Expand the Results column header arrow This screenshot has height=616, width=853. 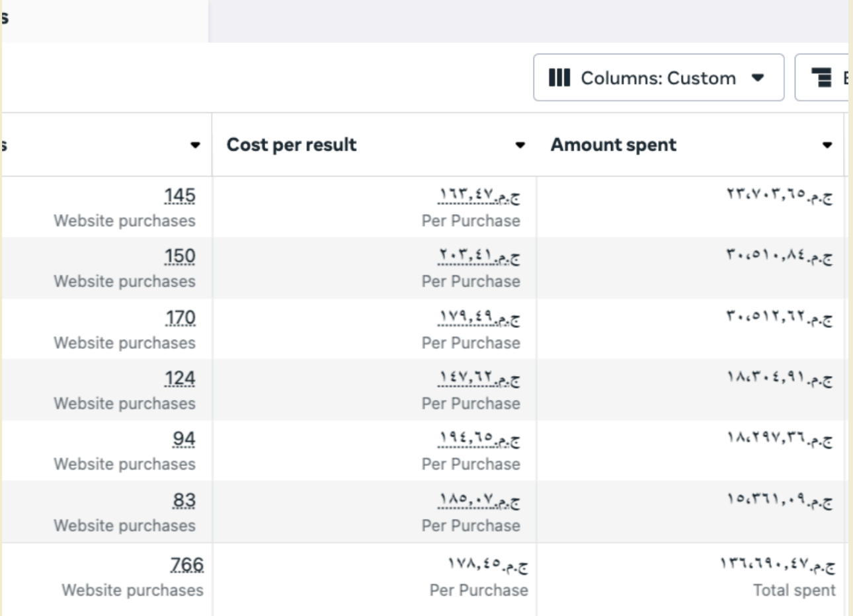pos(195,145)
